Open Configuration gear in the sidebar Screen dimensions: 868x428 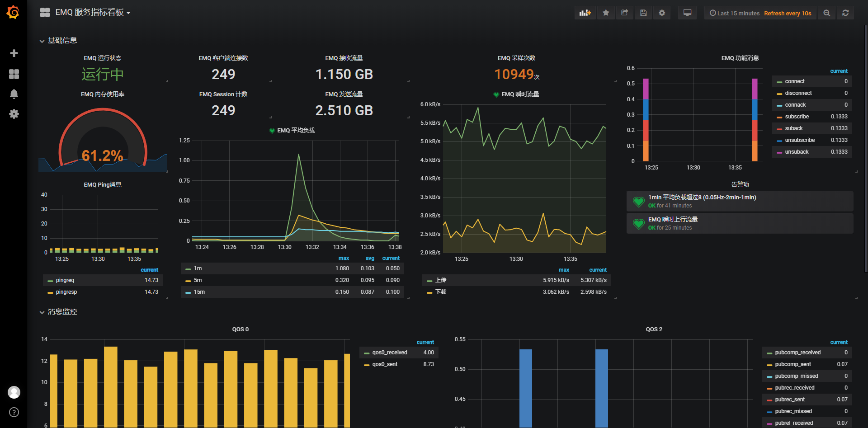click(14, 114)
